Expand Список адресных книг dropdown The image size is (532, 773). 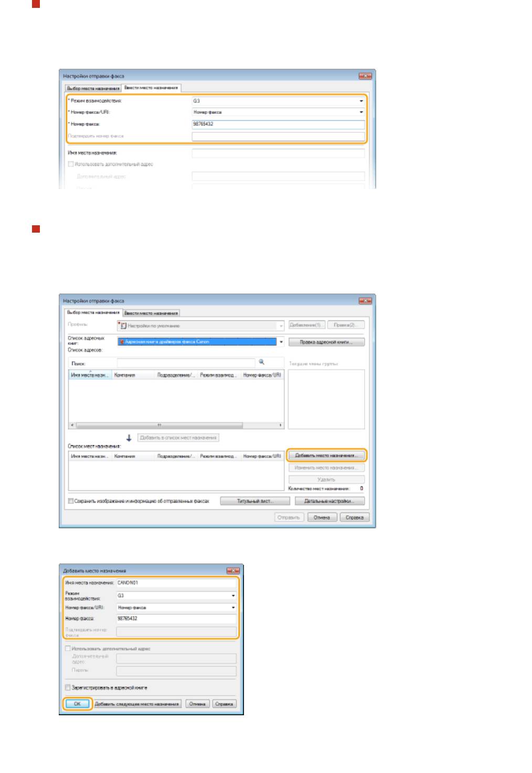281,342
